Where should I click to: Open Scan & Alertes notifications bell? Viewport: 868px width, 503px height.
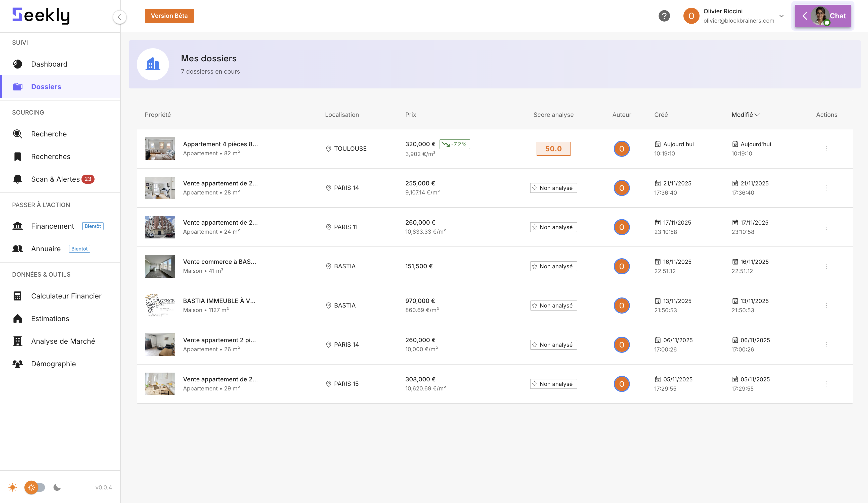tap(17, 179)
